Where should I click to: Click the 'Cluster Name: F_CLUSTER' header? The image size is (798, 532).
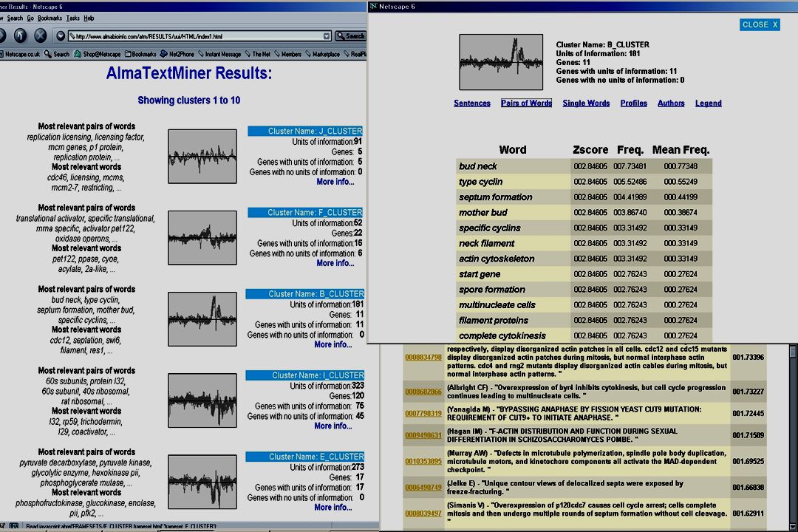click(x=305, y=212)
